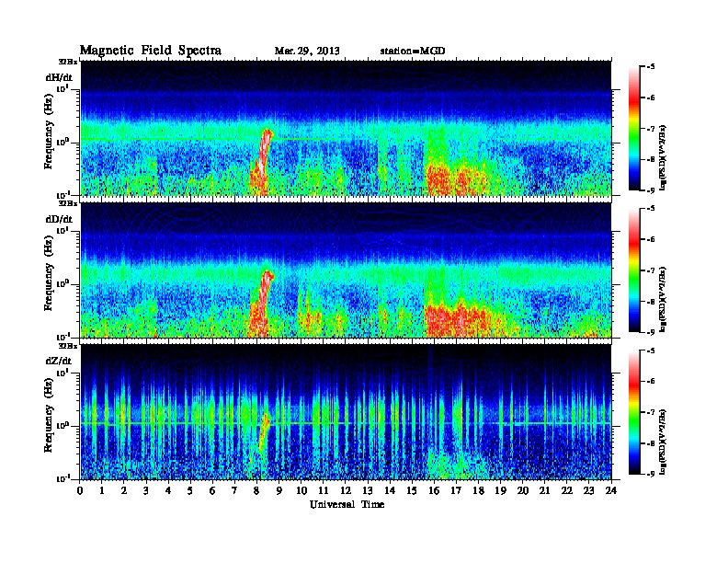Click the 10^0 frequency tick of dD/dt panel
Screen dimensions: 728x563
[x=63, y=283]
